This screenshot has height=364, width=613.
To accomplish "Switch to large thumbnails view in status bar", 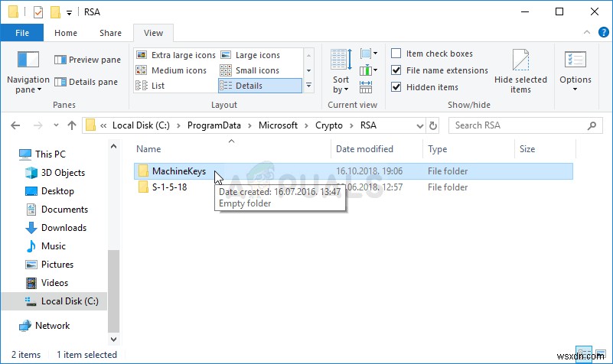I will [x=601, y=354].
